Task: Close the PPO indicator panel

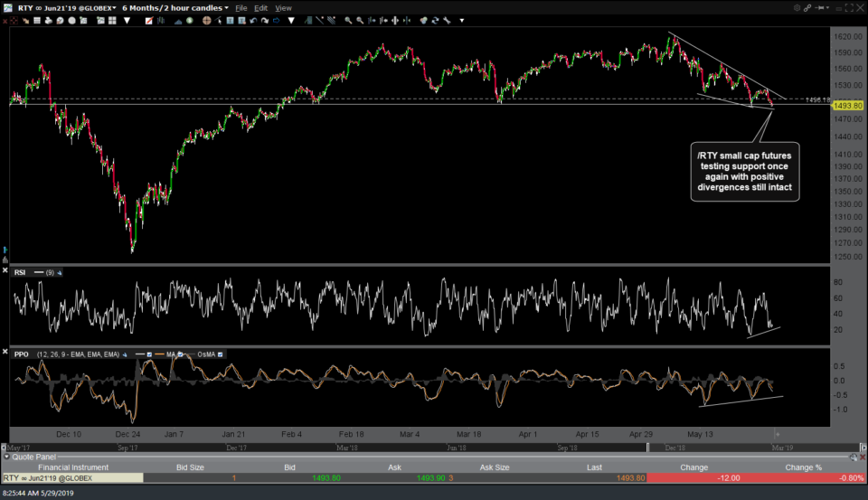Action: [x=5, y=352]
